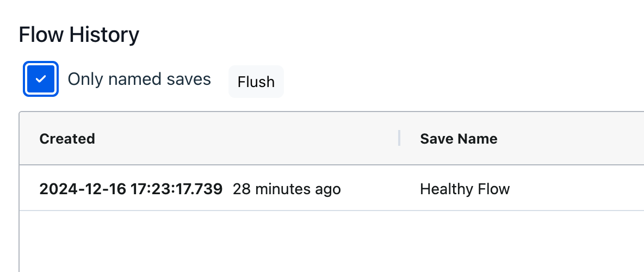Click blank header space right of Created label

pyautogui.click(x=245, y=139)
